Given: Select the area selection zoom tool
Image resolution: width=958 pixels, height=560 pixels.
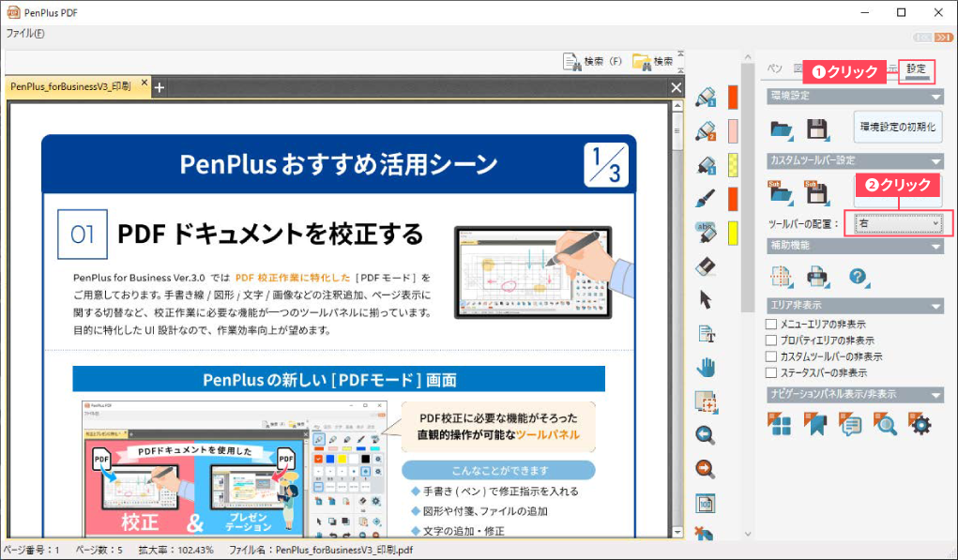Looking at the screenshot, I should (x=706, y=401).
